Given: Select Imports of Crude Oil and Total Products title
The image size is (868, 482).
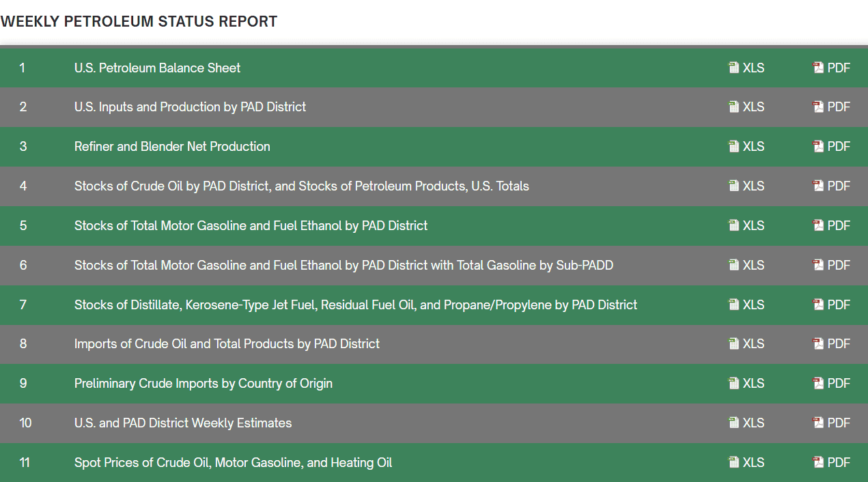Looking at the screenshot, I should [x=227, y=344].
